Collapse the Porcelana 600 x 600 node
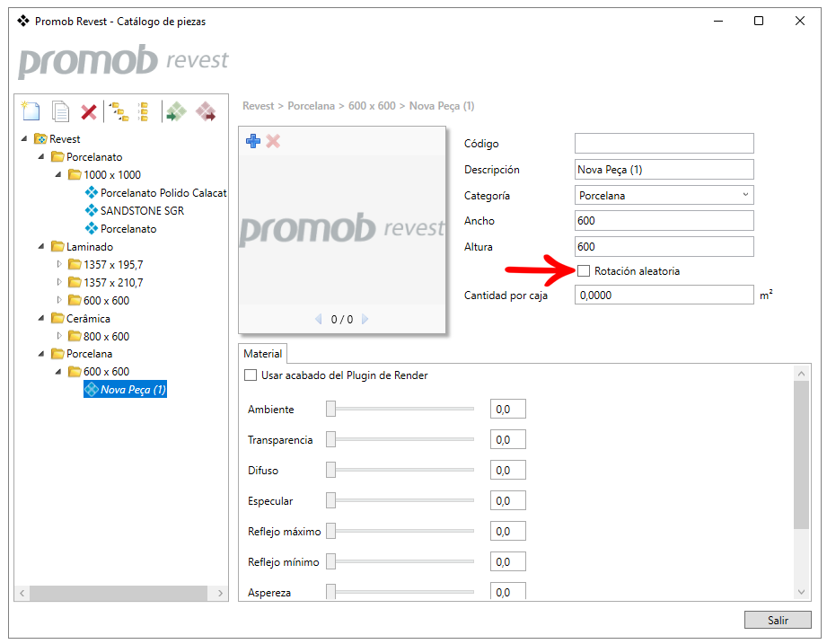The image size is (827, 644). (x=58, y=371)
